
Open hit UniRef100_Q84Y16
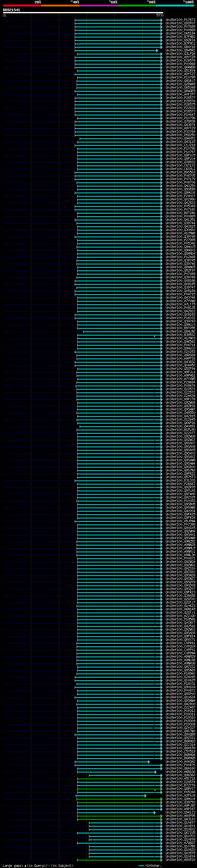point(180,47)
